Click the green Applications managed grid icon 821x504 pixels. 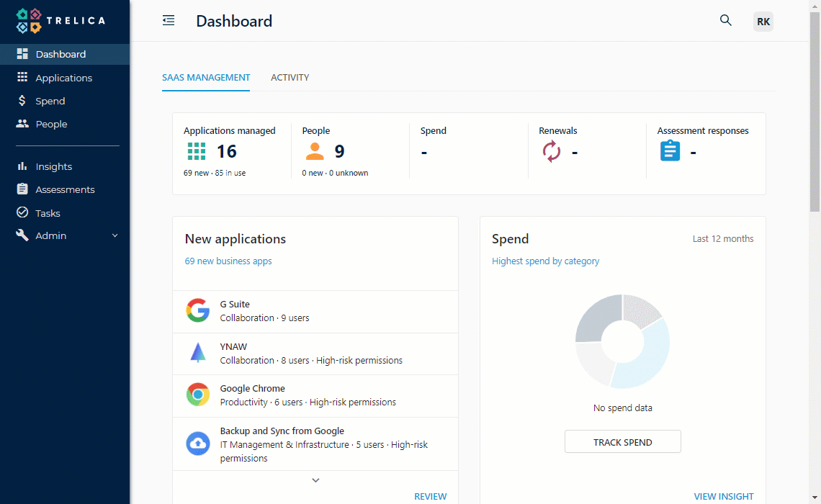point(197,151)
